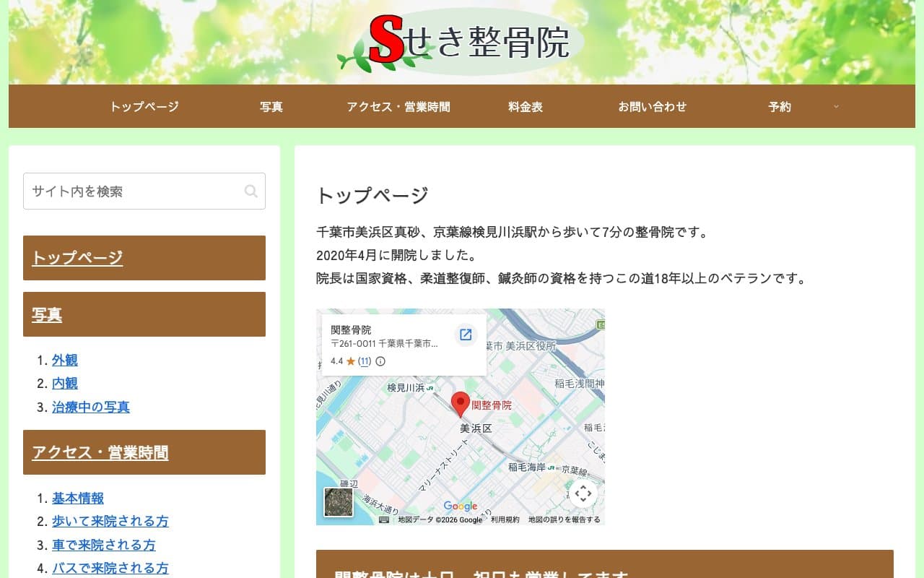This screenshot has width=924, height=578.
Task: Click the Google logo on the map
Action: pos(461,506)
